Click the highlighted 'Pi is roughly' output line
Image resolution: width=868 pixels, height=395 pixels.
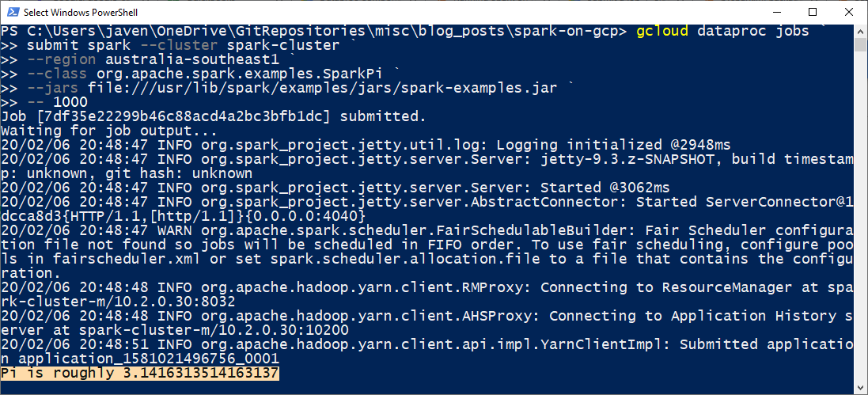(x=139, y=374)
